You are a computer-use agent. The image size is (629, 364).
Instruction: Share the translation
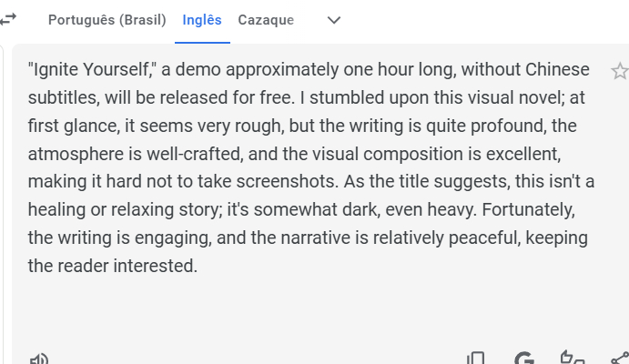click(619, 359)
